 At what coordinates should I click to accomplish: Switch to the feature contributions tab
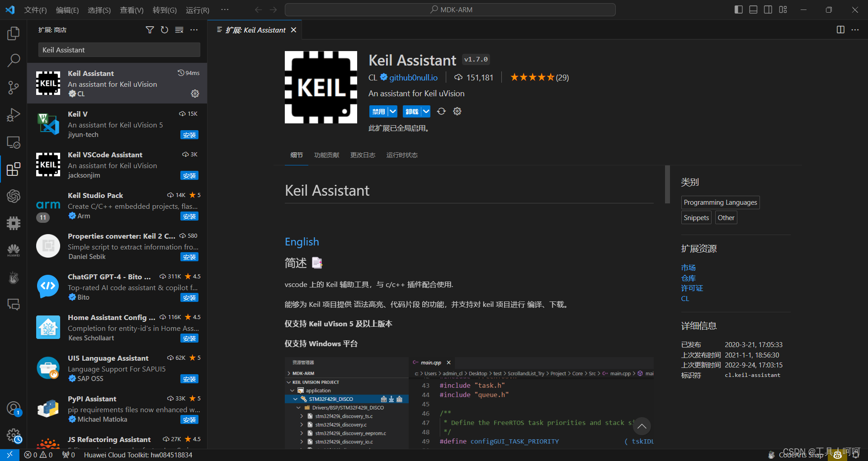pyautogui.click(x=326, y=155)
